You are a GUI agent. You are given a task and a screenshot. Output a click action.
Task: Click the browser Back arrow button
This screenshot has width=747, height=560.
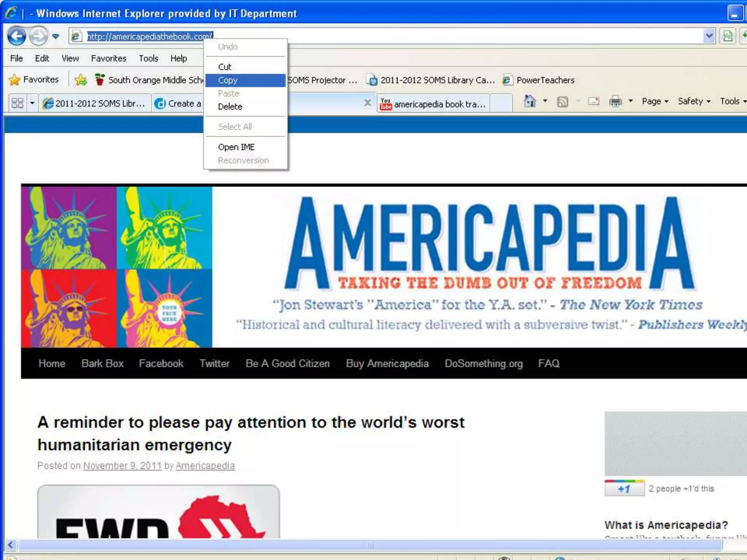16,36
